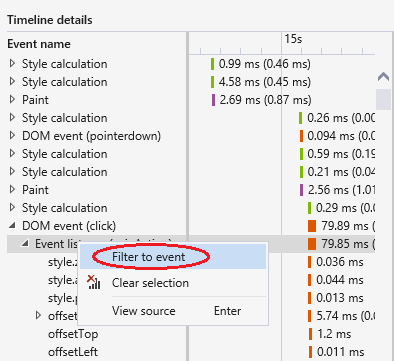Expand the DOM event (pointerdown) row
The height and width of the screenshot is (361, 394).
pyautogui.click(x=12, y=135)
